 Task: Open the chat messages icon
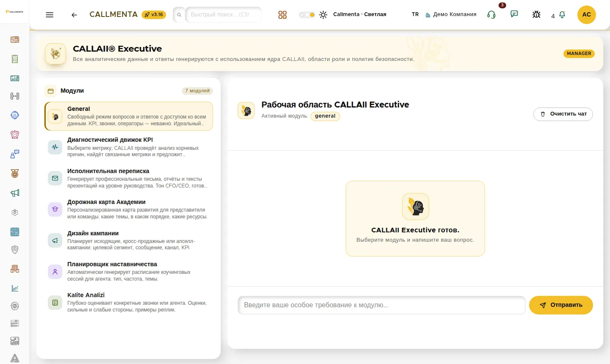(x=514, y=14)
